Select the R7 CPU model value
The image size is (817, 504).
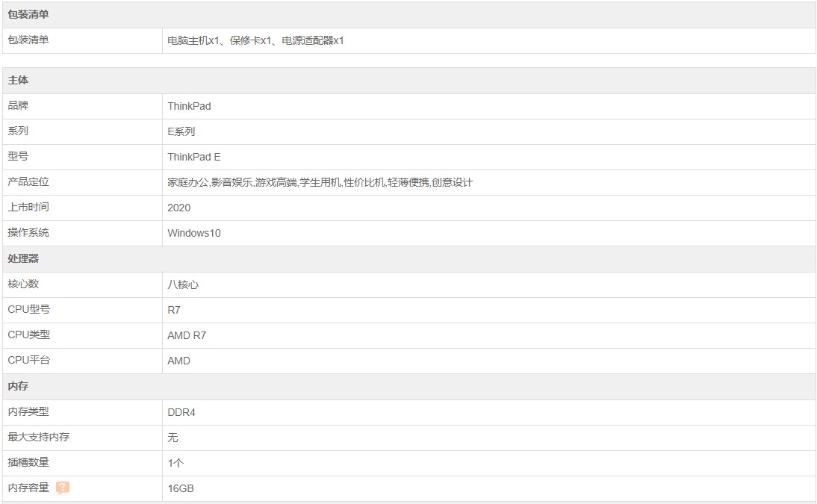(x=174, y=310)
